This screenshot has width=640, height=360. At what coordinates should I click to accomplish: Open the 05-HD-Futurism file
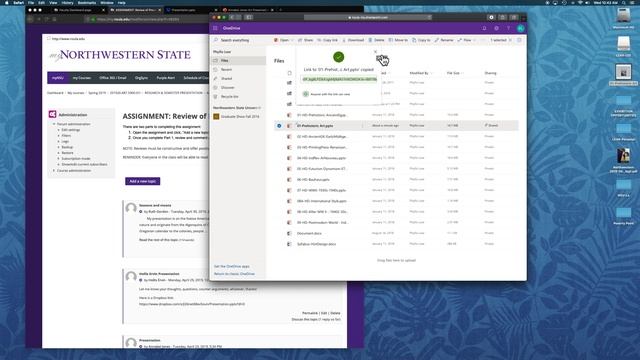(321, 169)
